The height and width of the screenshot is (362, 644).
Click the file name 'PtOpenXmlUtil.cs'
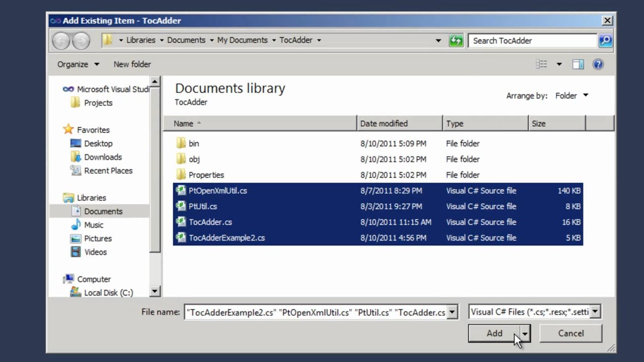click(217, 191)
